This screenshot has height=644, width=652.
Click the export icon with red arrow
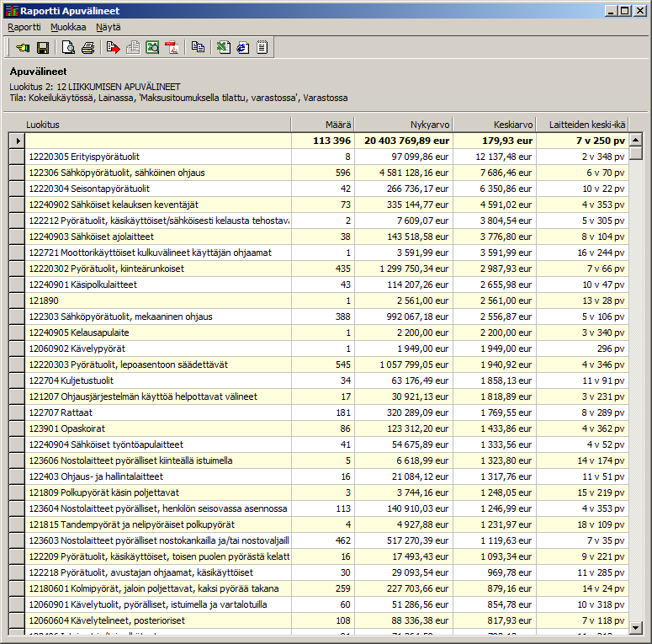pyautogui.click(x=113, y=48)
